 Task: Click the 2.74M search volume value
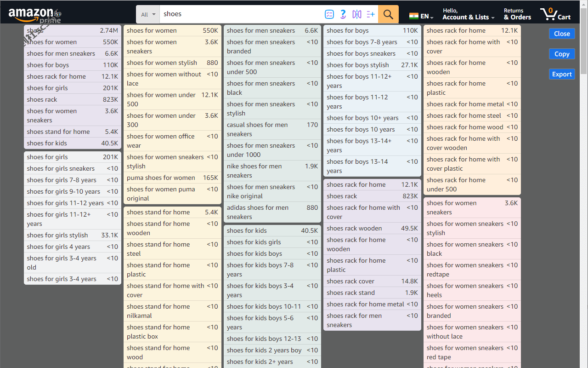109,30
